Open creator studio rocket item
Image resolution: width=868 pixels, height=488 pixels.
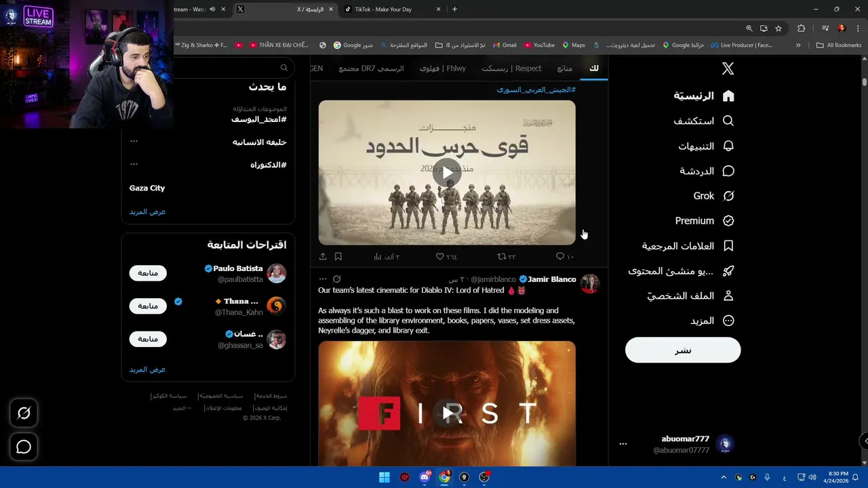point(681,271)
